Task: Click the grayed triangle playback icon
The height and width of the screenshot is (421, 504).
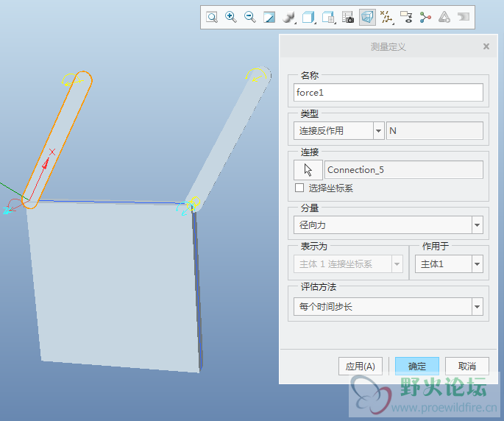Action: tap(444, 17)
